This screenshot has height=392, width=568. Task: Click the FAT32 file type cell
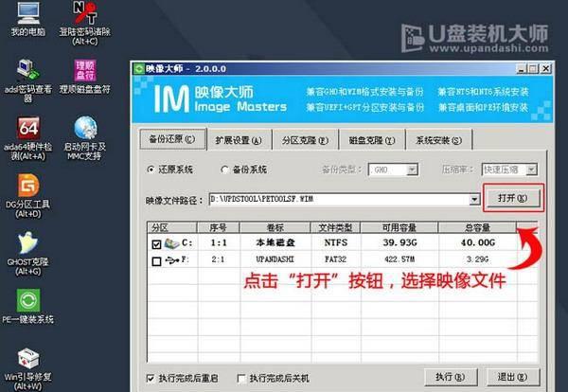pyautogui.click(x=336, y=259)
